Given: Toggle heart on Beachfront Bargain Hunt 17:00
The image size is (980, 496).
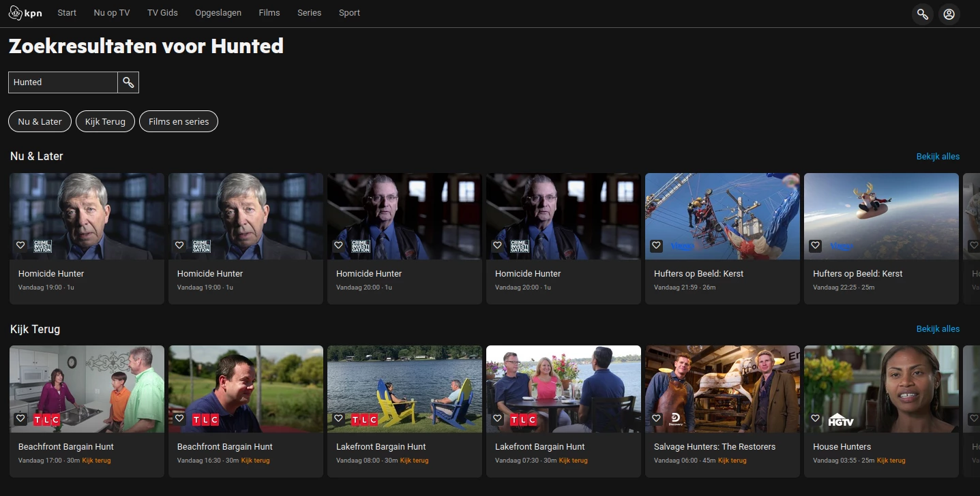Looking at the screenshot, I should tap(20, 418).
